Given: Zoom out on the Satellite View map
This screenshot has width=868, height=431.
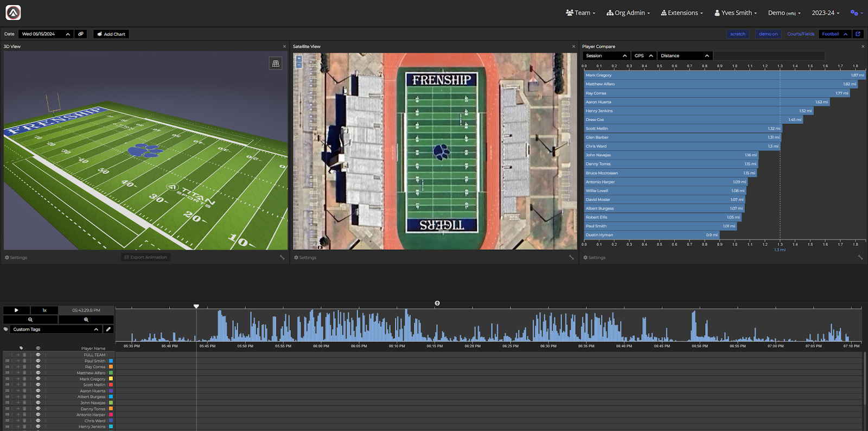Looking at the screenshot, I should 299,65.
